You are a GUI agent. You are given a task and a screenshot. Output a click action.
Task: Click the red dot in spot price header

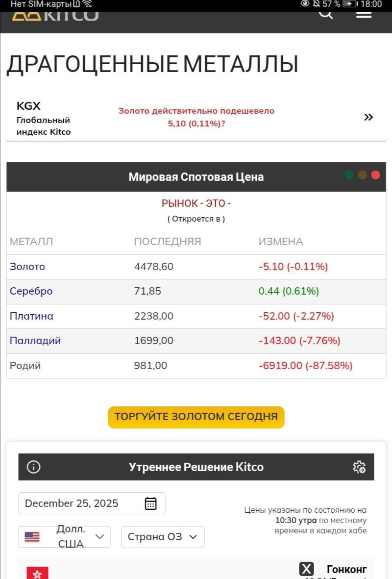point(376,176)
